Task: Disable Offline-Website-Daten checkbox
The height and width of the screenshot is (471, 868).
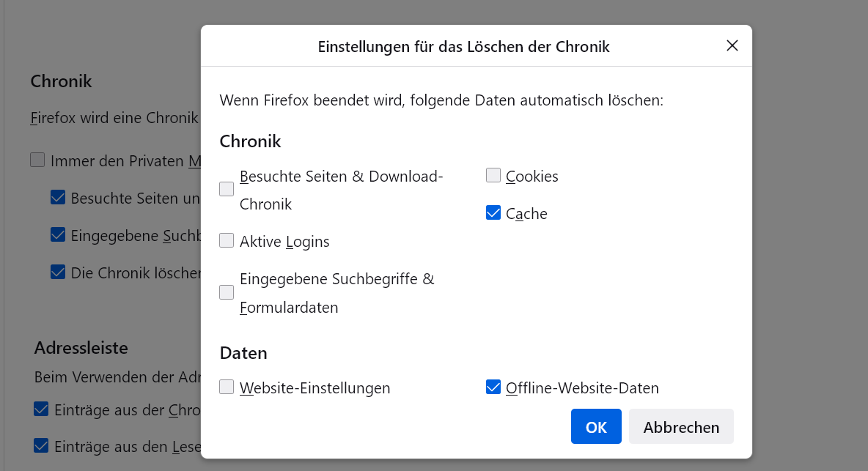Action: pos(493,387)
